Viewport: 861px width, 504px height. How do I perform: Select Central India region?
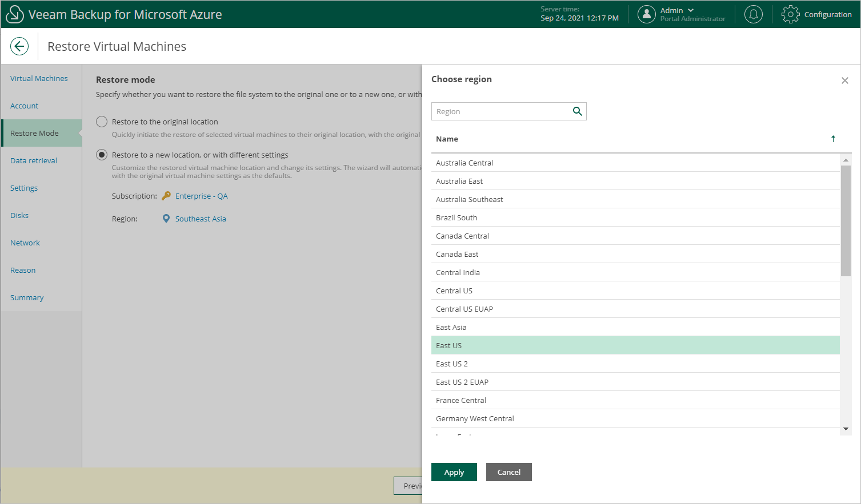click(x=635, y=272)
